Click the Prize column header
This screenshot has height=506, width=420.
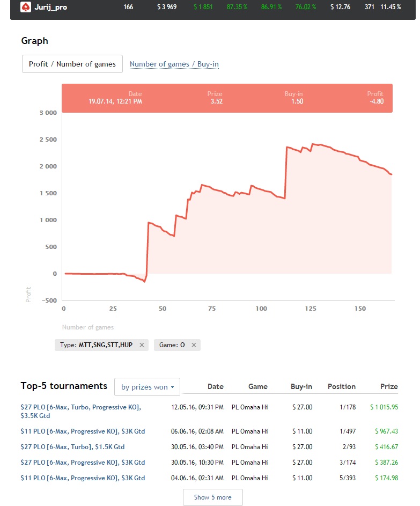(389, 386)
